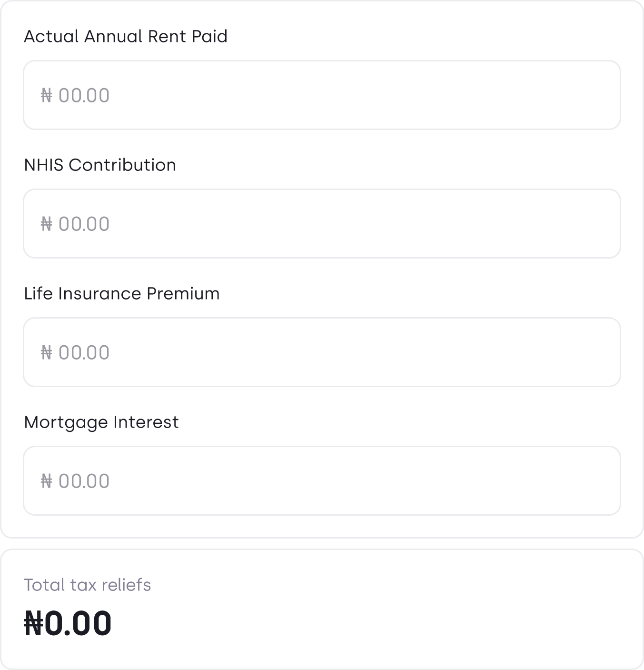The height and width of the screenshot is (670, 644).
Task: Click the Total tax reliefs heading
Action: (x=88, y=585)
